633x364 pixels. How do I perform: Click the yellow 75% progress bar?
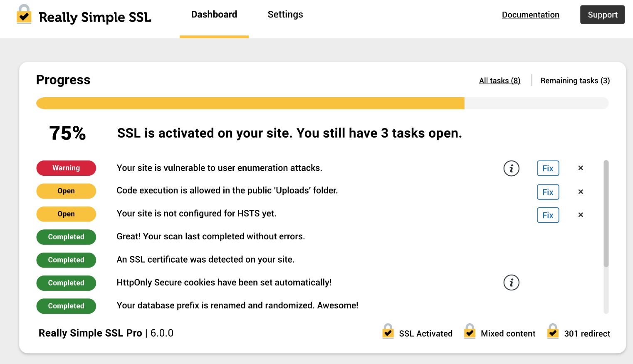pyautogui.click(x=250, y=103)
